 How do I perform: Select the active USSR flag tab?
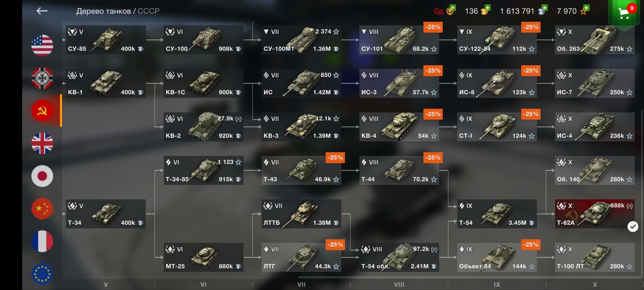42,110
